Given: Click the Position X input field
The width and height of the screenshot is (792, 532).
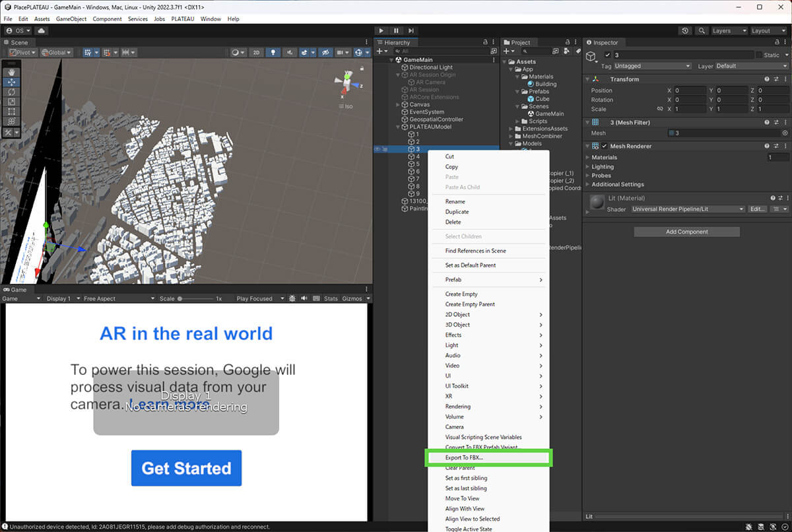Looking at the screenshot, I should click(x=690, y=90).
